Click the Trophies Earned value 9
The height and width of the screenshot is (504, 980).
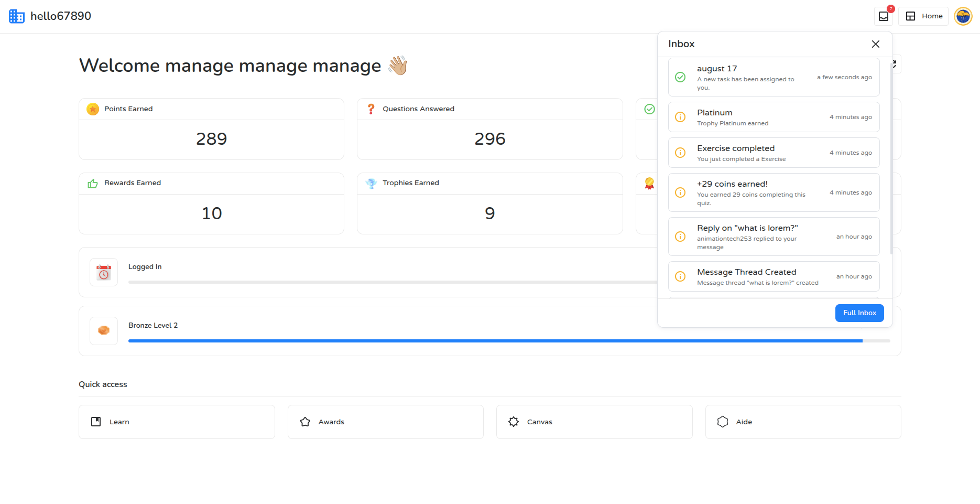(x=490, y=213)
